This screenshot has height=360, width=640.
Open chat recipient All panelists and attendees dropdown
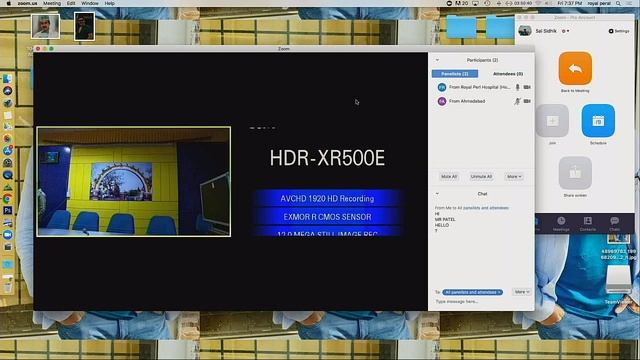473,292
